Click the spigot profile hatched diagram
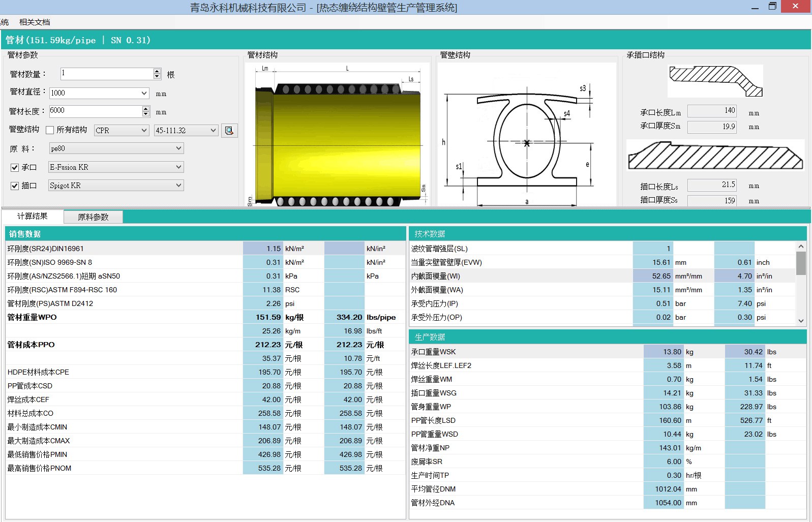Image resolution: width=812 pixels, height=522 pixels. pyautogui.click(x=715, y=156)
